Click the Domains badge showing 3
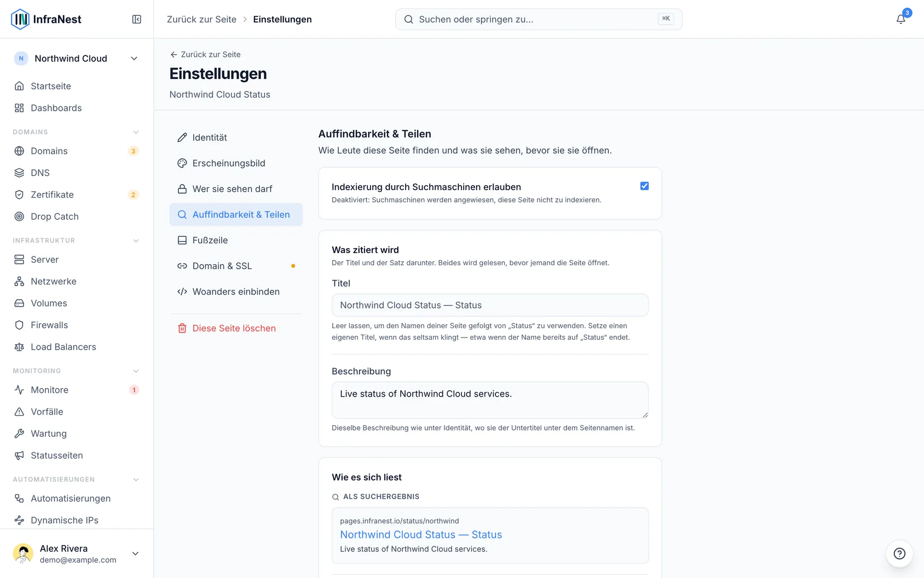The width and height of the screenshot is (924, 578). [x=133, y=151]
